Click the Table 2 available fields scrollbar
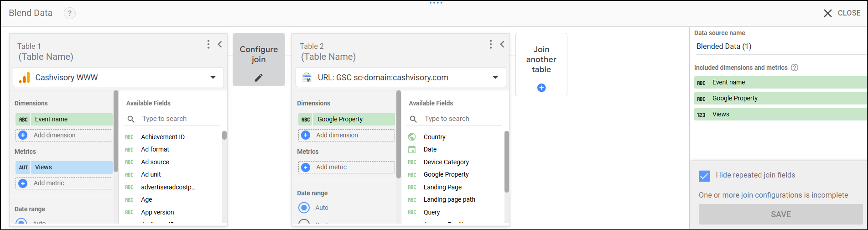Screen dimensions: 868x230 [x=507, y=162]
